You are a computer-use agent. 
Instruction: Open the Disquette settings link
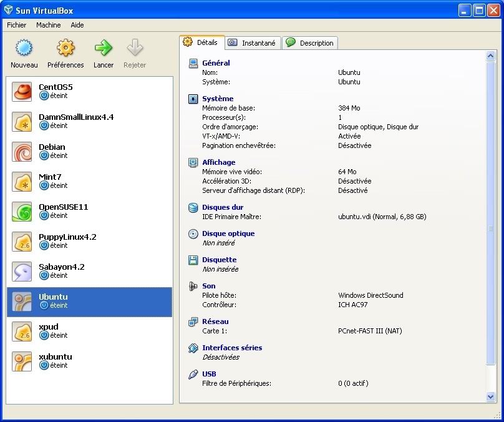point(219,260)
